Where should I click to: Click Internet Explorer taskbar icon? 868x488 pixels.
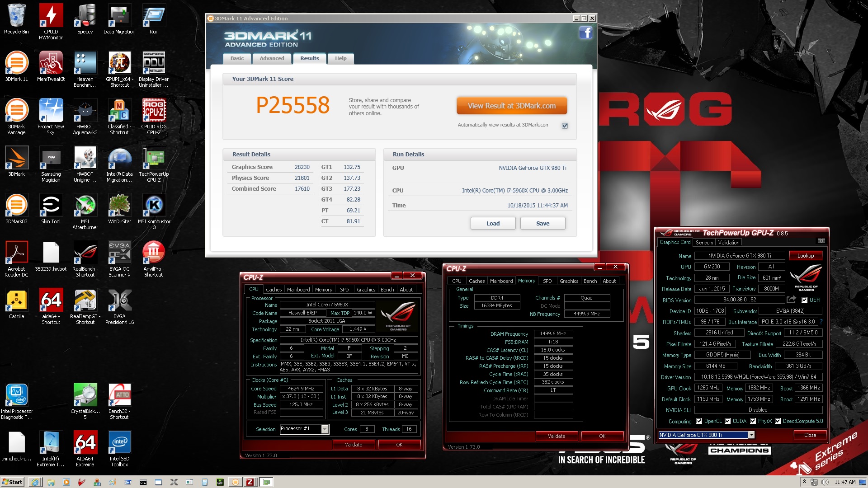pyautogui.click(x=35, y=482)
